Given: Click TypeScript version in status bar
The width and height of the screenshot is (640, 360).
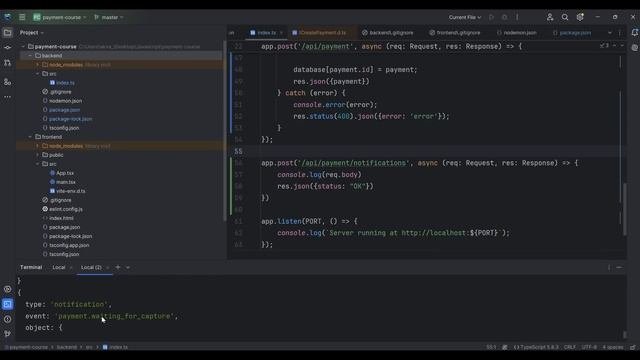Looking at the screenshot, I should click(536, 347).
